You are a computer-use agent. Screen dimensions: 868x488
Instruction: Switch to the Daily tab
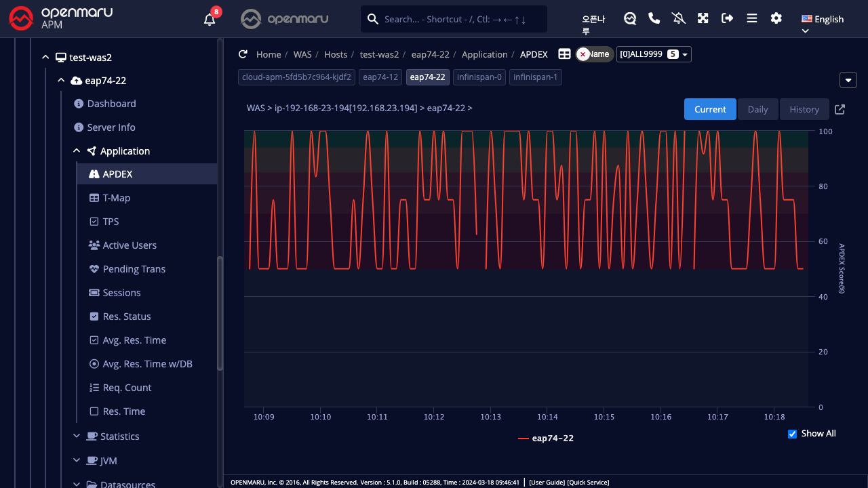point(757,109)
